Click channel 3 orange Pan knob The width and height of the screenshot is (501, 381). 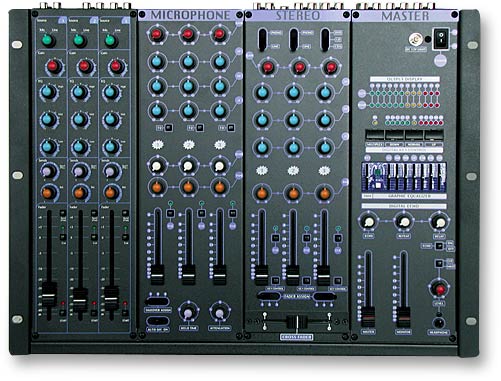coord(111,192)
